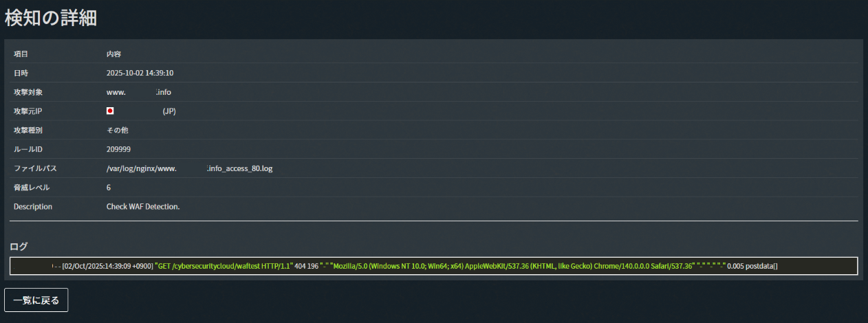Click the 攻撃元IP row label

pyautogui.click(x=28, y=111)
